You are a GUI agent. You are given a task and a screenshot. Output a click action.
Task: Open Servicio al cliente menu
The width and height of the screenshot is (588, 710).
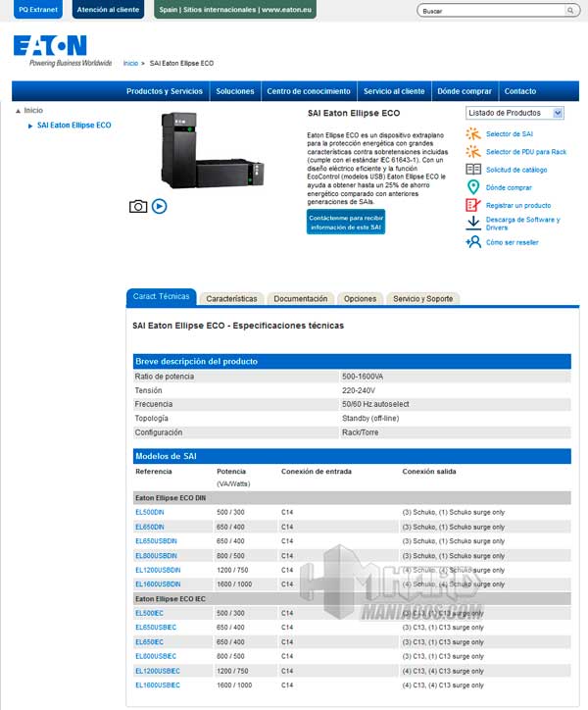(x=394, y=91)
